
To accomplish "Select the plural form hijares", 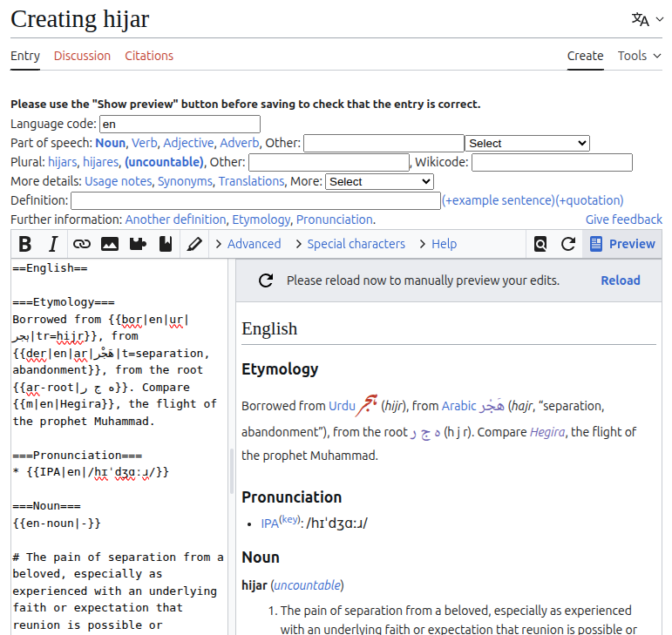I will (101, 162).
